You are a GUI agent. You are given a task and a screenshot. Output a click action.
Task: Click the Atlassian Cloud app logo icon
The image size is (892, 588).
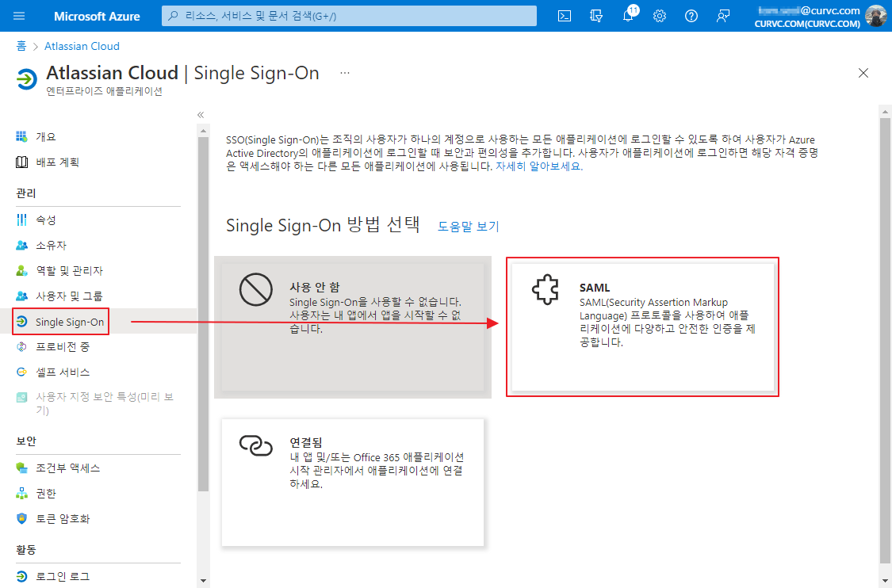click(26, 79)
